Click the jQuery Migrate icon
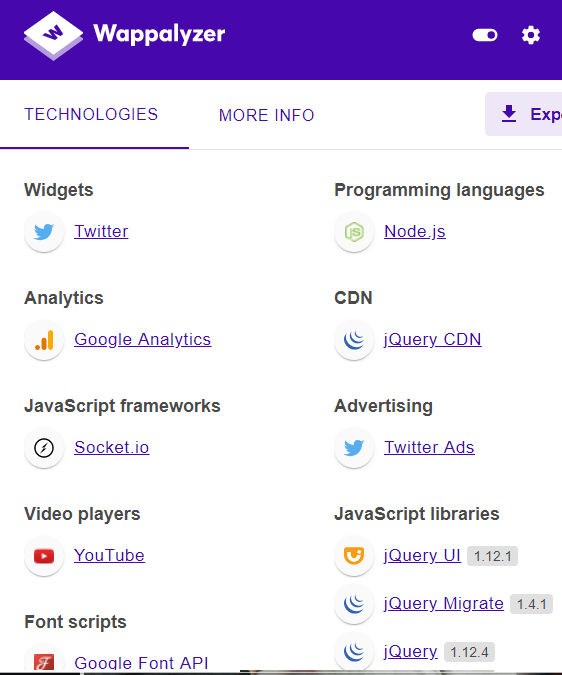The image size is (562, 675). [354, 604]
